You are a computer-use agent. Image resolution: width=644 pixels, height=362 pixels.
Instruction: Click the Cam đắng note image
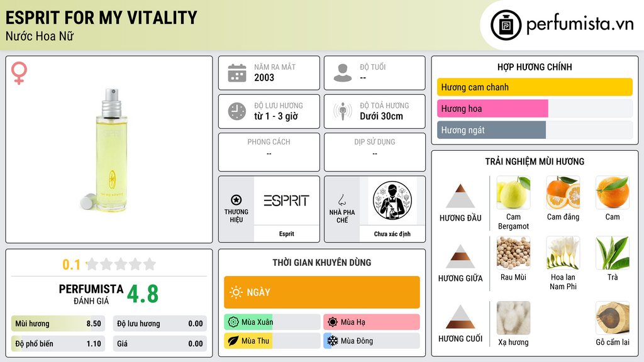click(563, 192)
